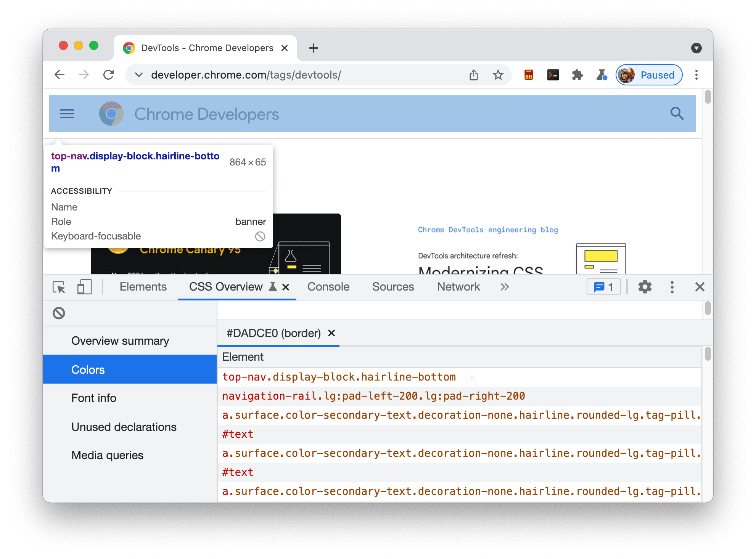Viewport: 756px width, 559px height.
Task: Click the close DevTools button
Action: [700, 286]
